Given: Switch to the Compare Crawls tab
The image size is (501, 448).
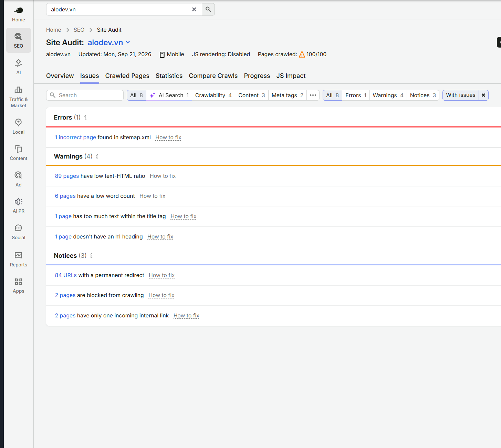Looking at the screenshot, I should [213, 76].
